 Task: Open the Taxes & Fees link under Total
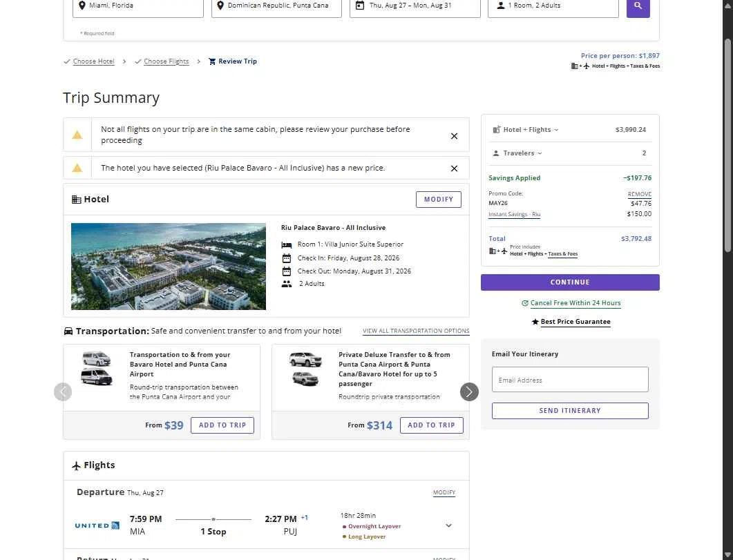coord(563,254)
